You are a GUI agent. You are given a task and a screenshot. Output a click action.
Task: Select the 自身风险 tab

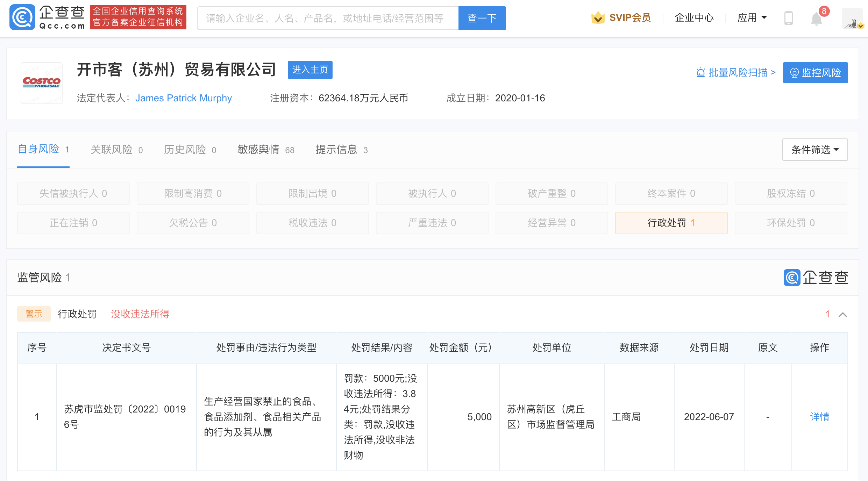click(x=43, y=150)
